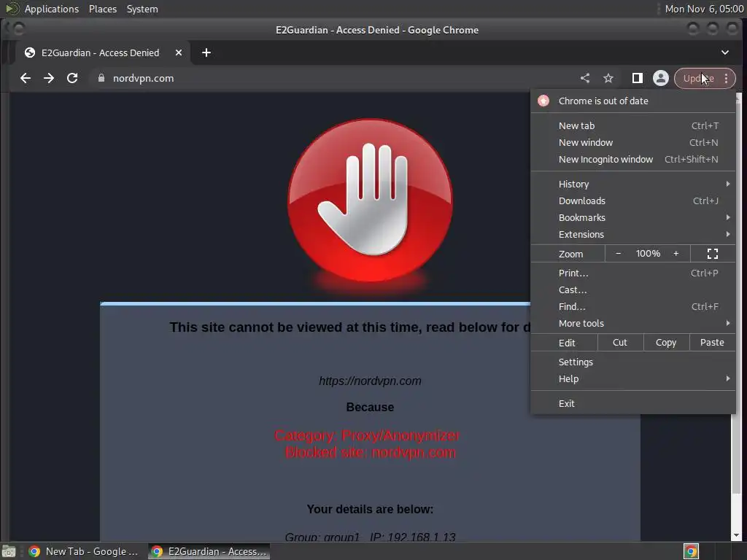This screenshot has height=560, width=747.
Task: Go back using the back arrow
Action: click(x=26, y=78)
